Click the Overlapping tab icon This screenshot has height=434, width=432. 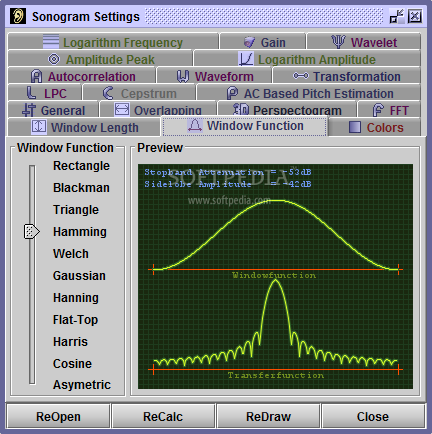[x=122, y=109]
